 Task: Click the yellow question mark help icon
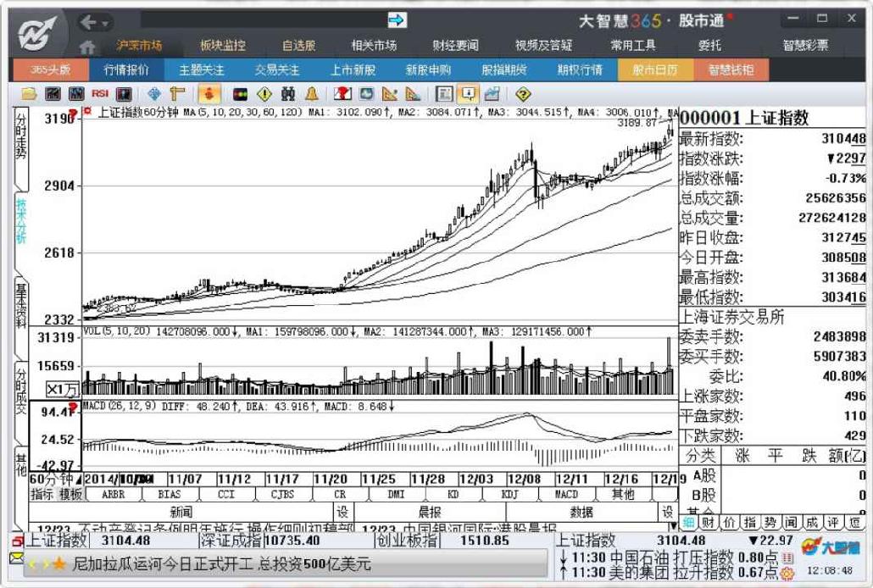click(523, 94)
